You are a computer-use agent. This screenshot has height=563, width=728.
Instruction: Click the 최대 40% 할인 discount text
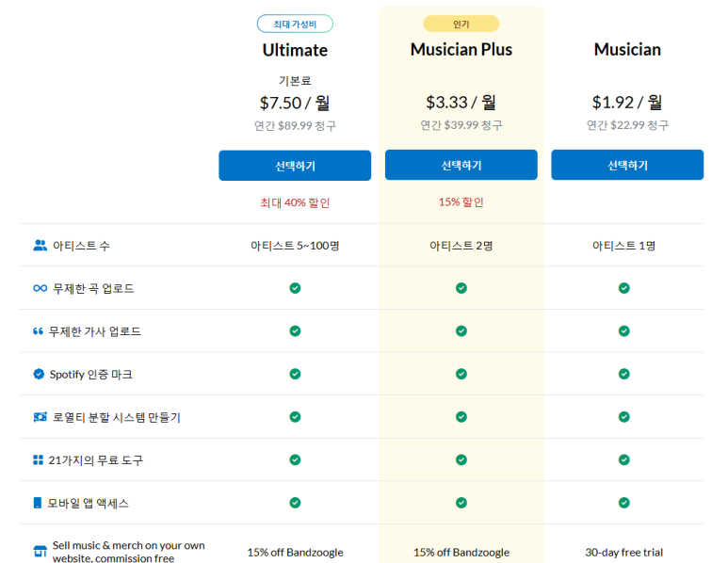(x=295, y=202)
